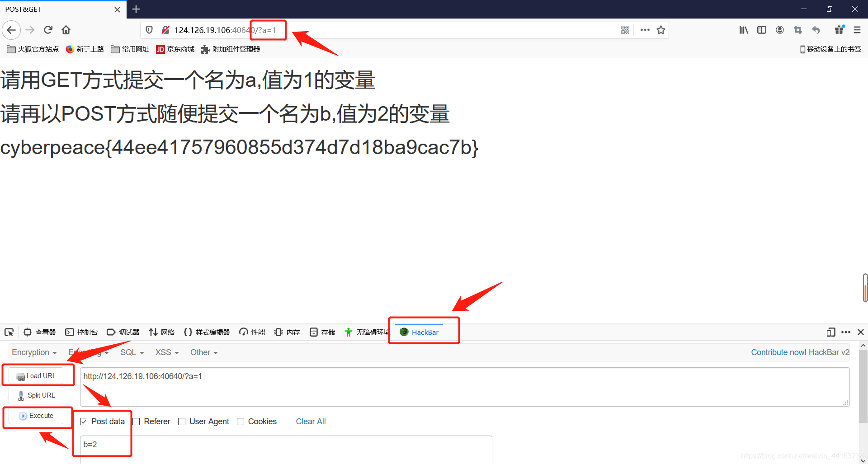868x464 pixels.
Task: Open the responsive design mode in devtools
Action: [830, 332]
